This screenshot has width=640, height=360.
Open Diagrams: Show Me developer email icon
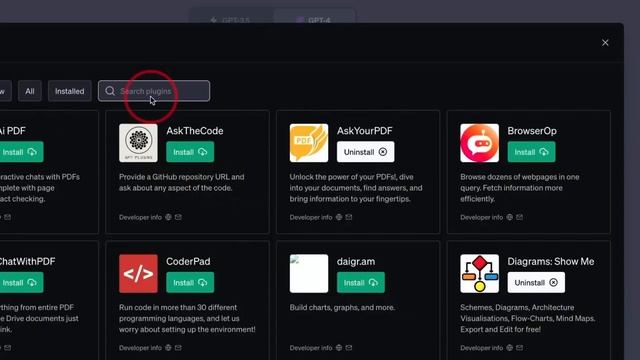tap(520, 348)
